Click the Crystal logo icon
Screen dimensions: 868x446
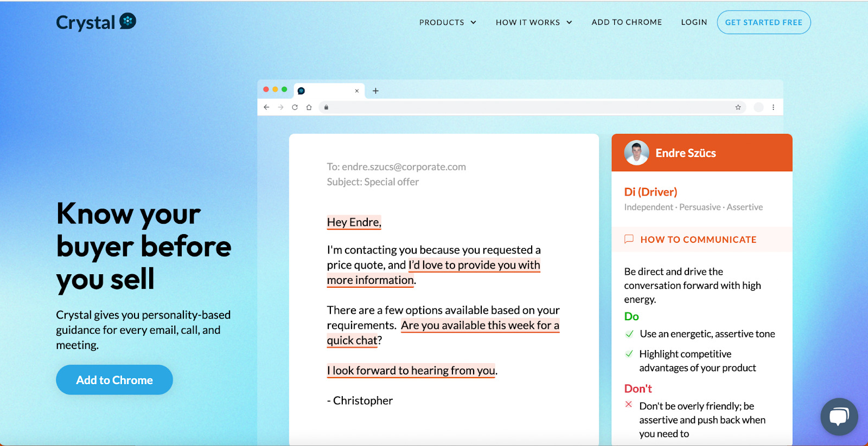click(x=127, y=21)
